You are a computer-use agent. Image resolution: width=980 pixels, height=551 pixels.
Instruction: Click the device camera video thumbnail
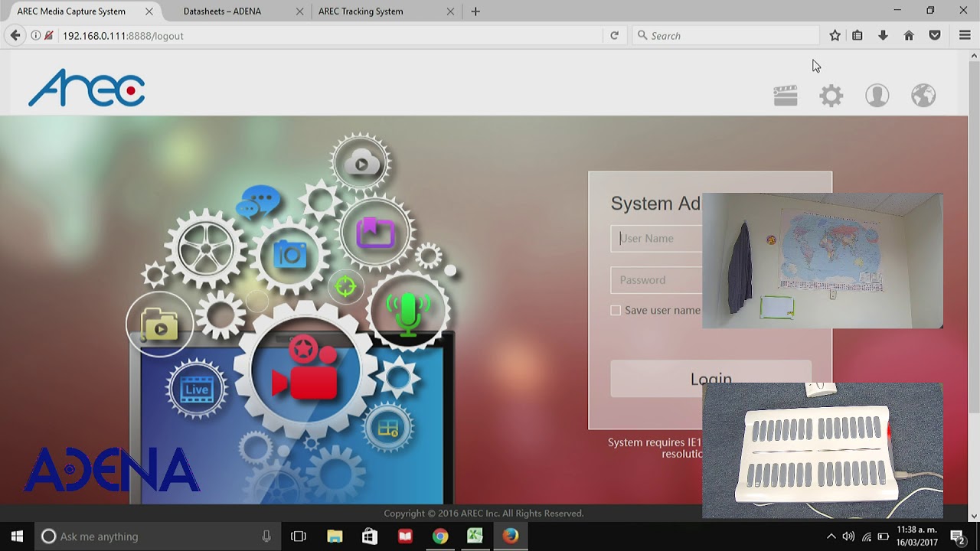(822, 451)
